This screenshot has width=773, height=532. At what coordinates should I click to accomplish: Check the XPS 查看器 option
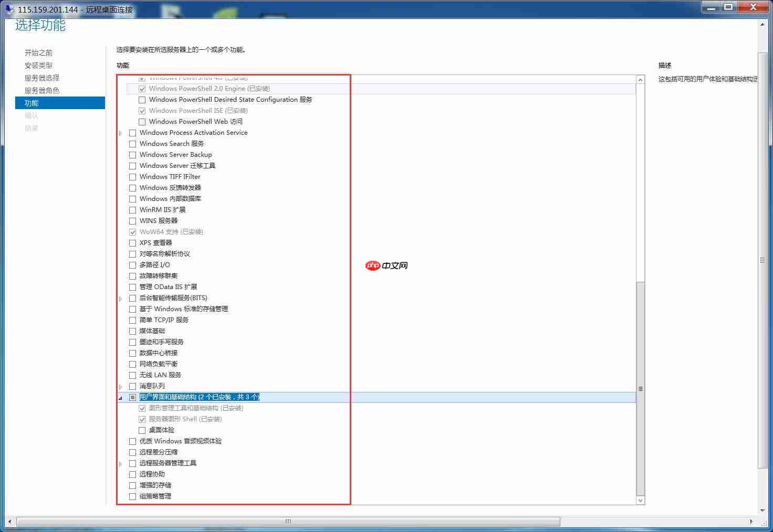click(x=132, y=242)
